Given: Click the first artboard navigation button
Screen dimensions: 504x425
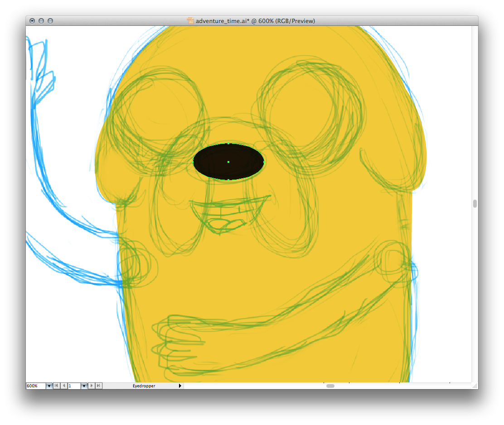Looking at the screenshot, I should pyautogui.click(x=56, y=386).
